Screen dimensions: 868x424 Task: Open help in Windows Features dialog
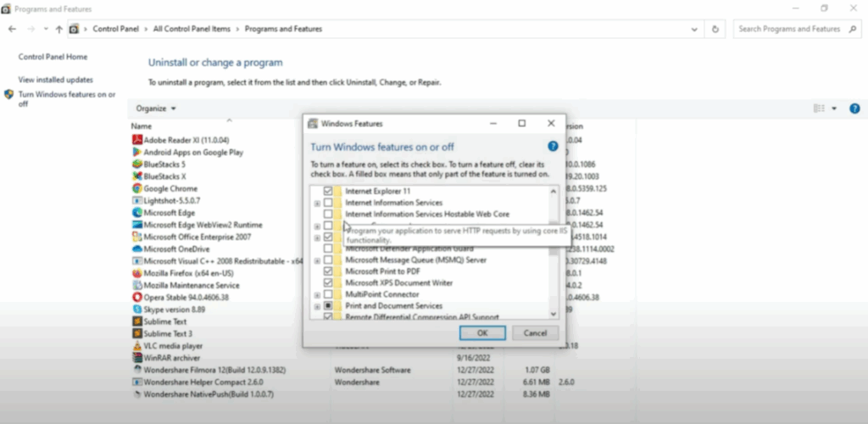[553, 147]
